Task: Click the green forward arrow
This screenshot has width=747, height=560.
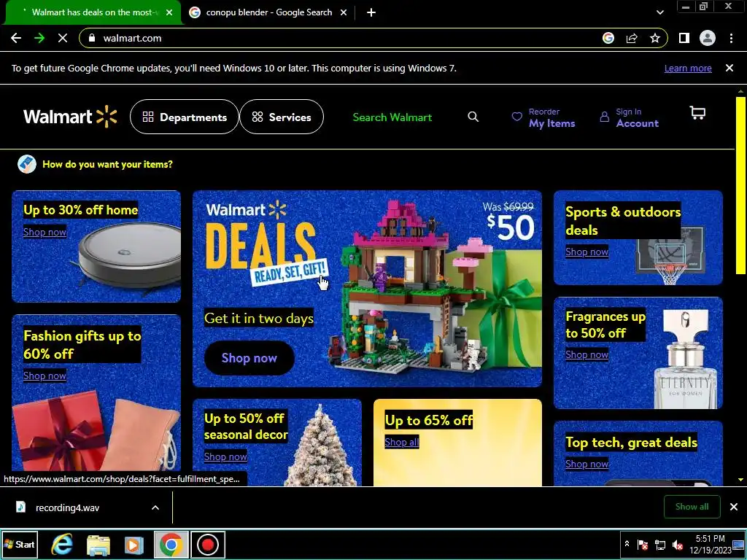Action: click(39, 38)
